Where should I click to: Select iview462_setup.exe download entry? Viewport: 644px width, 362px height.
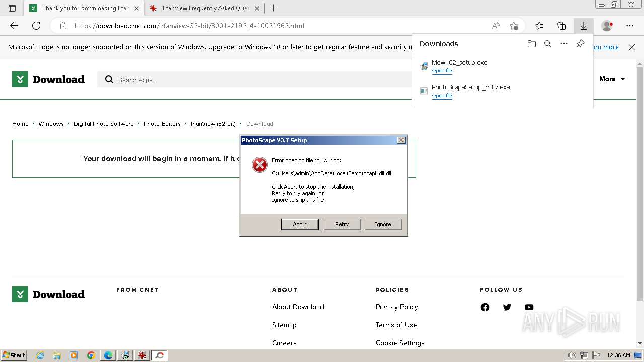pos(502,66)
